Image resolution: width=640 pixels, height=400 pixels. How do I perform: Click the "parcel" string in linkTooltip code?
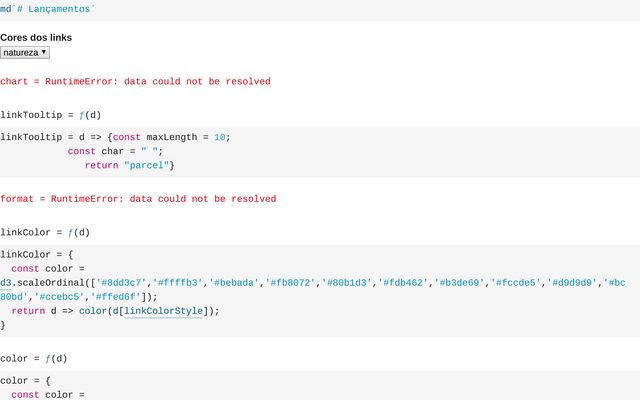[x=146, y=165]
